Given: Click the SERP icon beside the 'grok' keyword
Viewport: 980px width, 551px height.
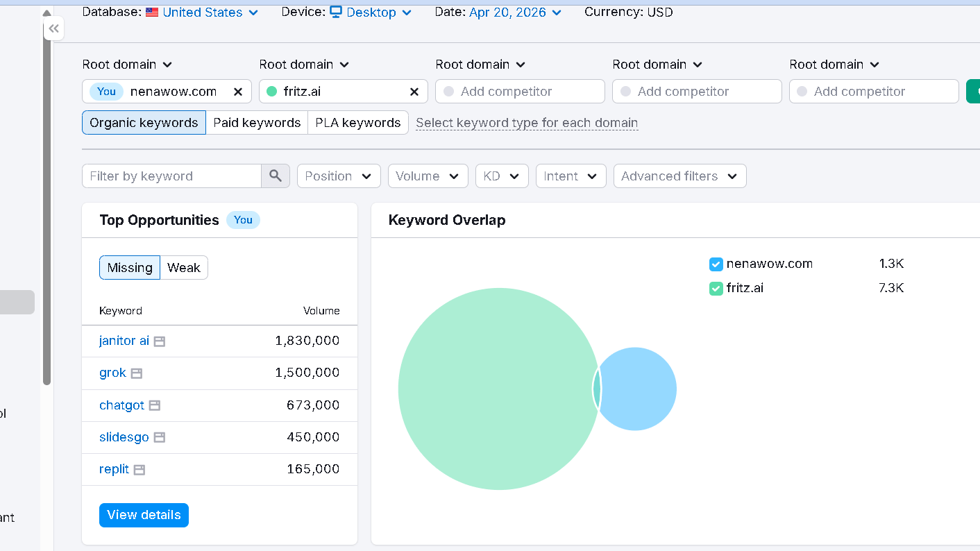Looking at the screenshot, I should coord(137,373).
